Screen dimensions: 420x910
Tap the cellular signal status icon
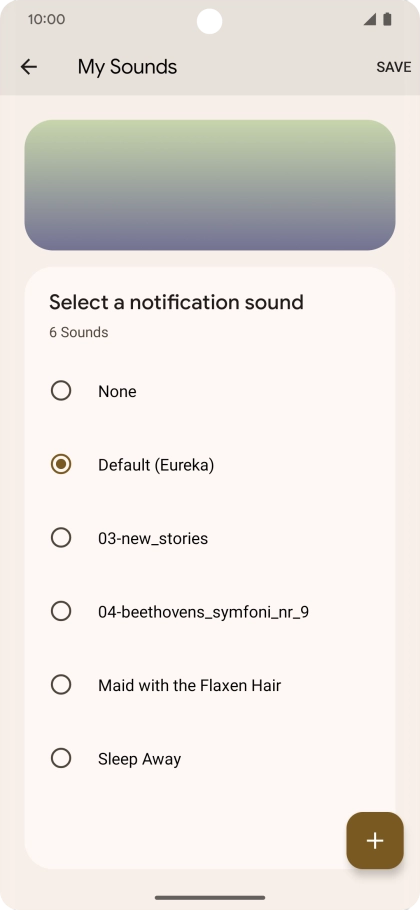point(370,19)
